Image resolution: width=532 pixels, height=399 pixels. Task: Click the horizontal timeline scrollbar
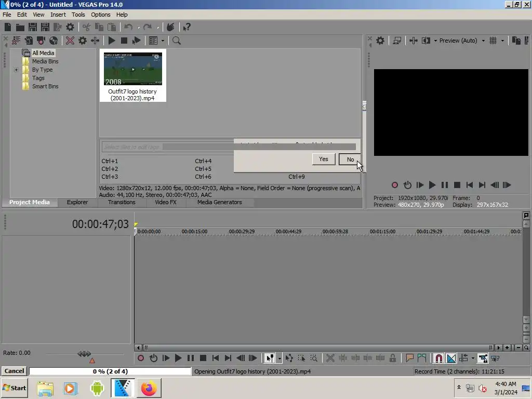pos(318,348)
